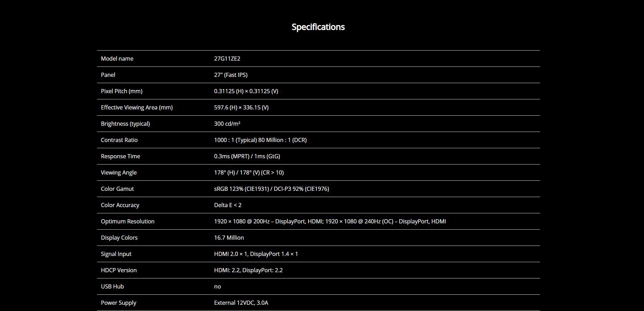Select the 300 cd/m² brightness value
644x311 pixels.
pos(227,124)
